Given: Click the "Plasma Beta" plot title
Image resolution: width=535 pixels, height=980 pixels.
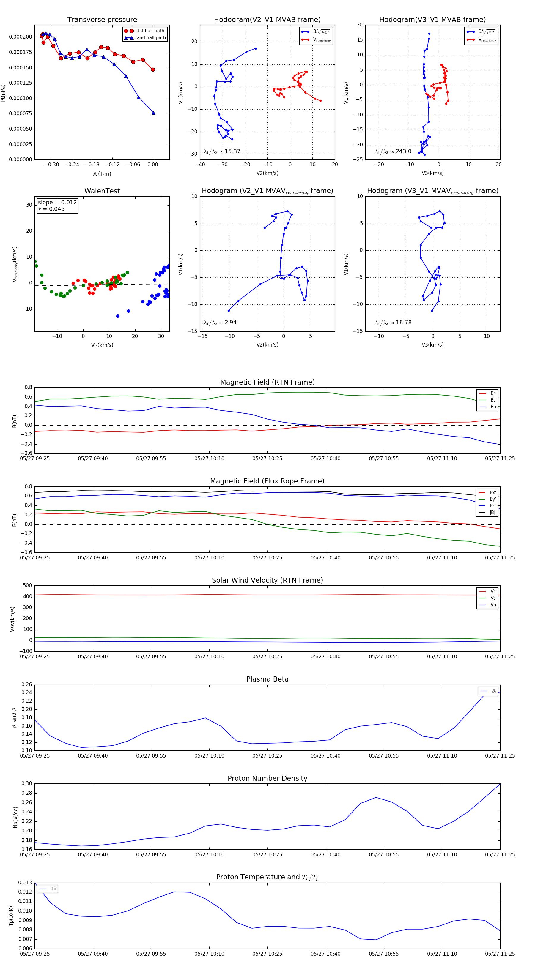Looking at the screenshot, I should coord(267,679).
